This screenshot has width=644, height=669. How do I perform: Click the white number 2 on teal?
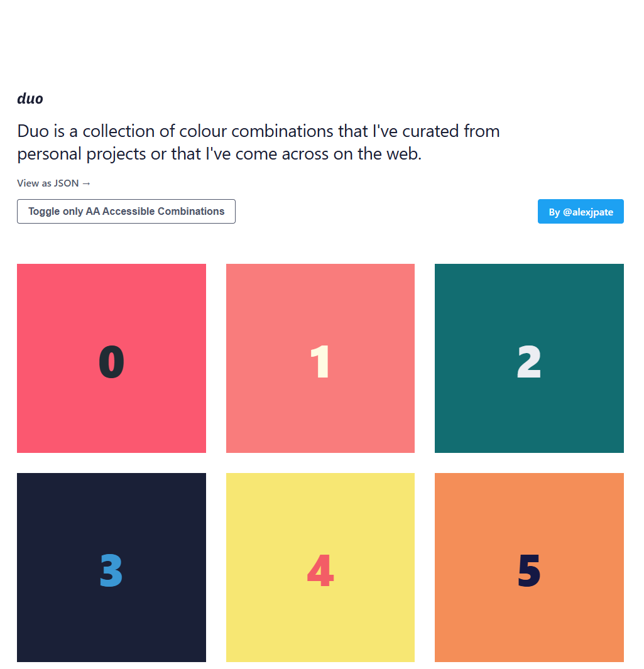[x=529, y=361]
